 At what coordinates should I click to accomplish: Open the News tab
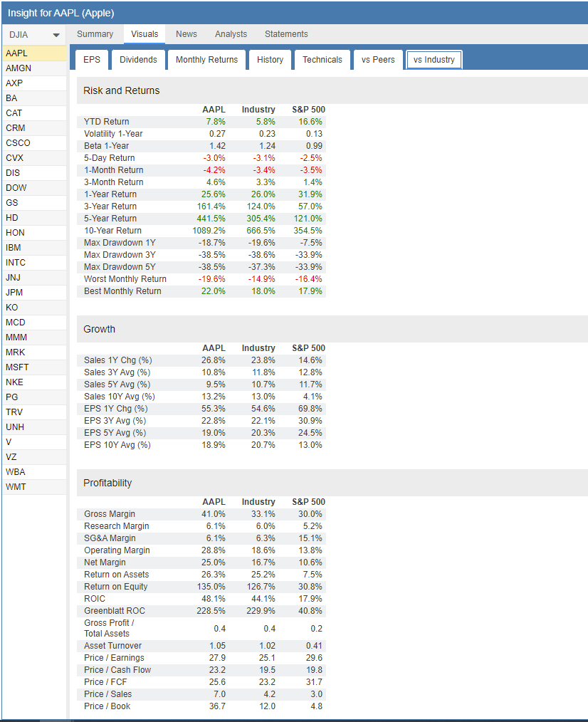tap(186, 34)
